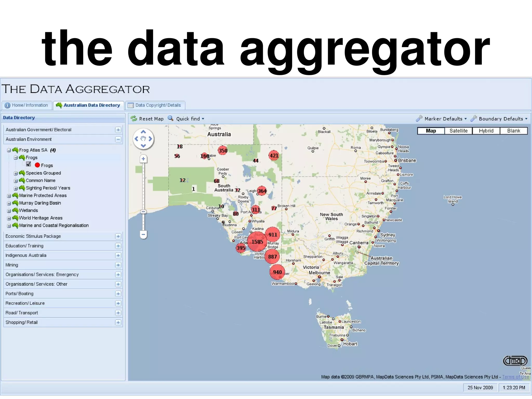Click the red Frogs marker legend dot
This screenshot has width=532, height=399.
[37, 165]
